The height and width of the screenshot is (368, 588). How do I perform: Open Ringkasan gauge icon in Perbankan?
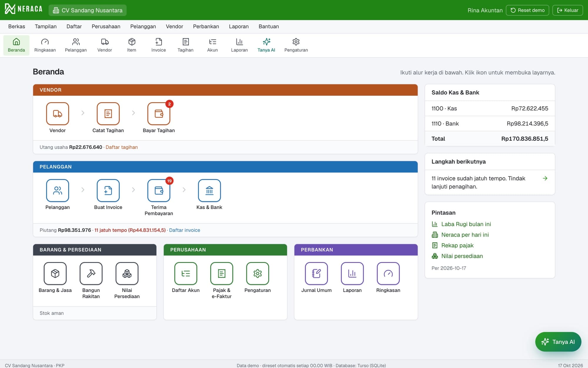coord(388,273)
